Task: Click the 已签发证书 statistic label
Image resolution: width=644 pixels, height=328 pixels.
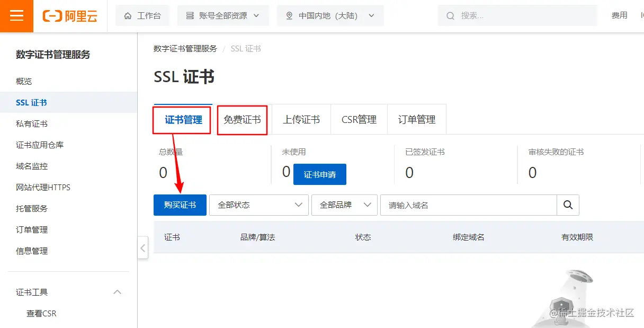Action: click(425, 152)
